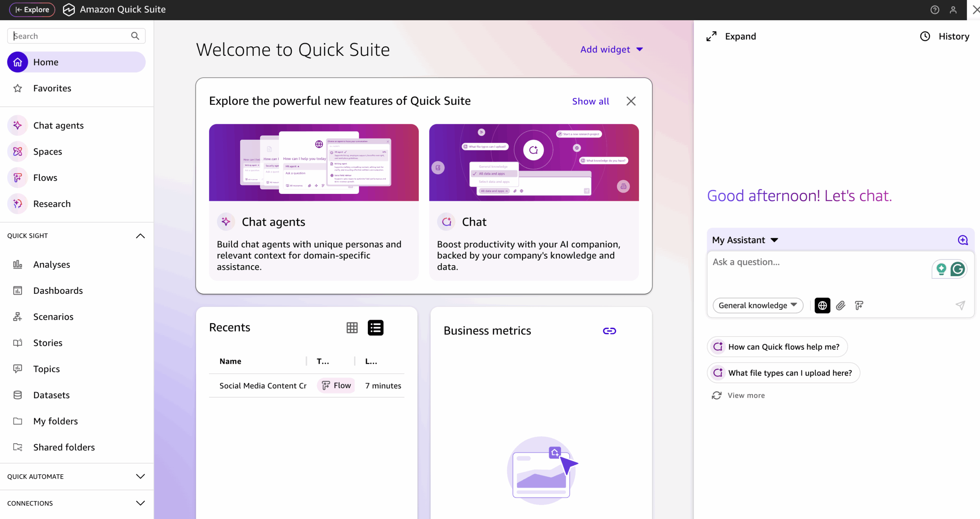Click the web search globe icon in chat
Image resolution: width=980 pixels, height=519 pixels.
pyautogui.click(x=822, y=305)
